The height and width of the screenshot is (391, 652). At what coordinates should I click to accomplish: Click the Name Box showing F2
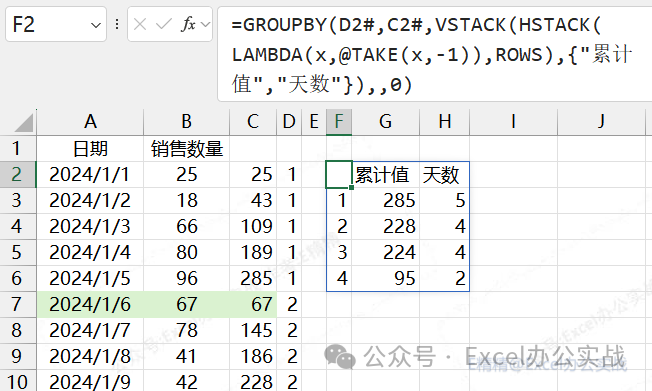point(56,24)
